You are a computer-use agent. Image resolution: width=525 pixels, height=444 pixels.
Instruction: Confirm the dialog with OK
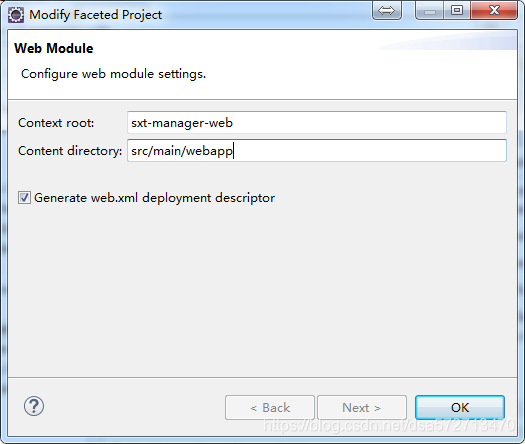[x=460, y=408]
